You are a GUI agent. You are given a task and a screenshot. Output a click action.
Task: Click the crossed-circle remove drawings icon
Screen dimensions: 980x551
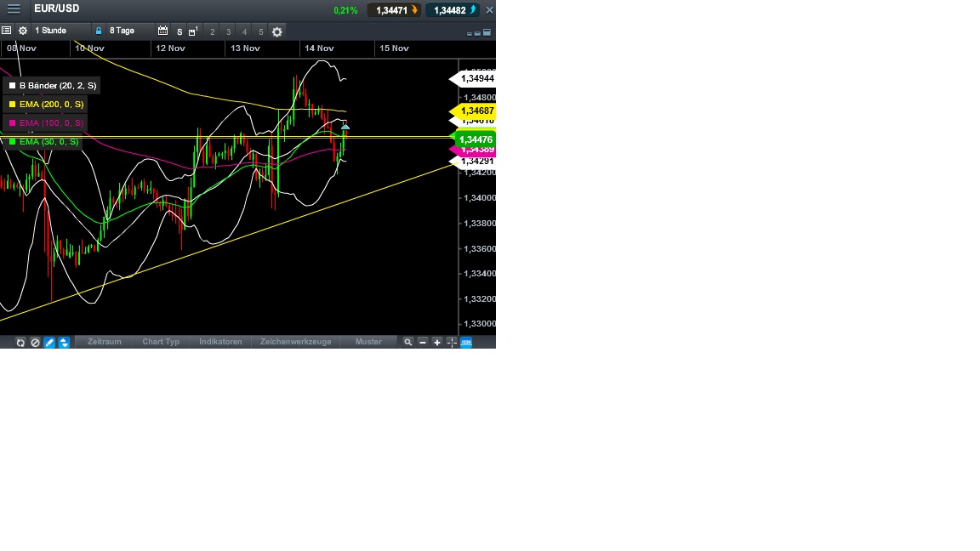pyautogui.click(x=35, y=342)
